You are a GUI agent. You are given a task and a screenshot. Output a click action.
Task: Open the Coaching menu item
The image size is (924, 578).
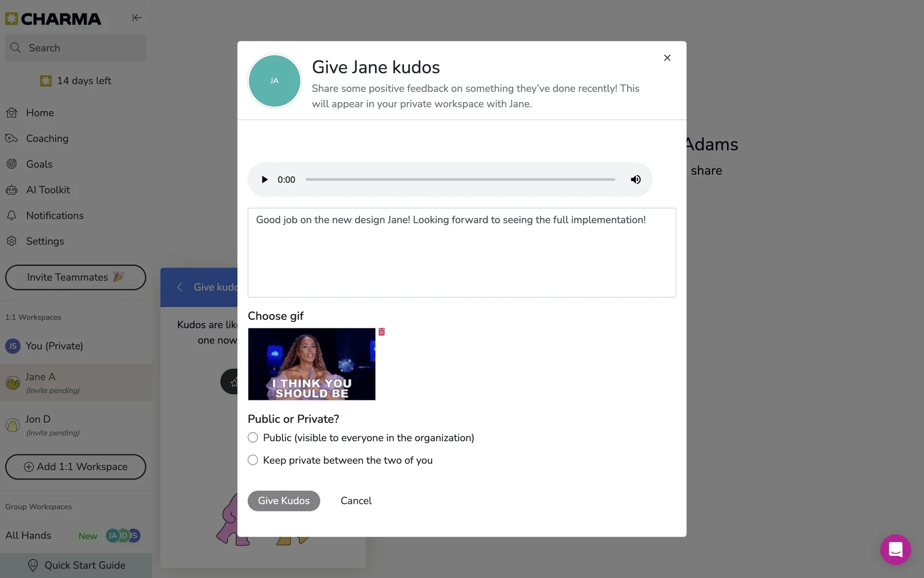[47, 139]
